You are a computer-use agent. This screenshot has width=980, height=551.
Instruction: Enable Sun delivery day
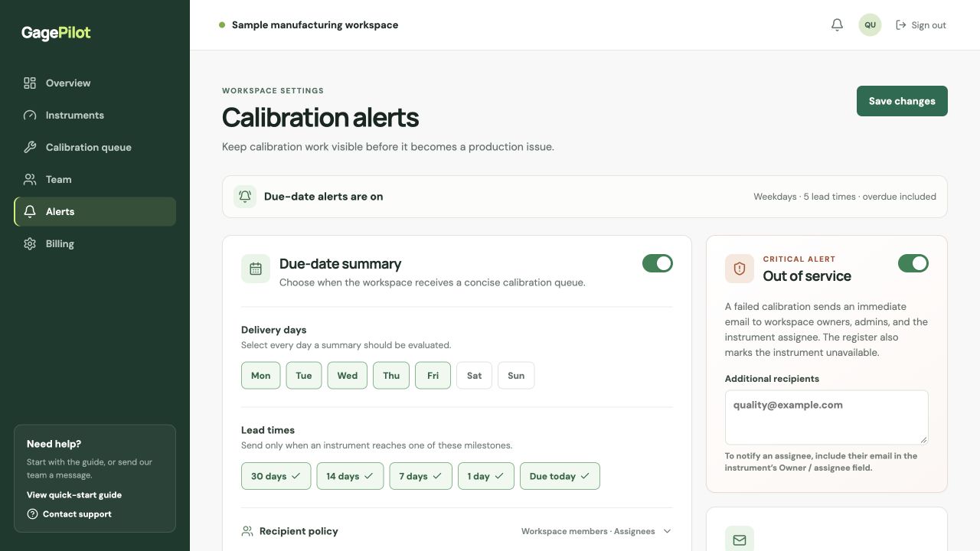click(x=516, y=376)
